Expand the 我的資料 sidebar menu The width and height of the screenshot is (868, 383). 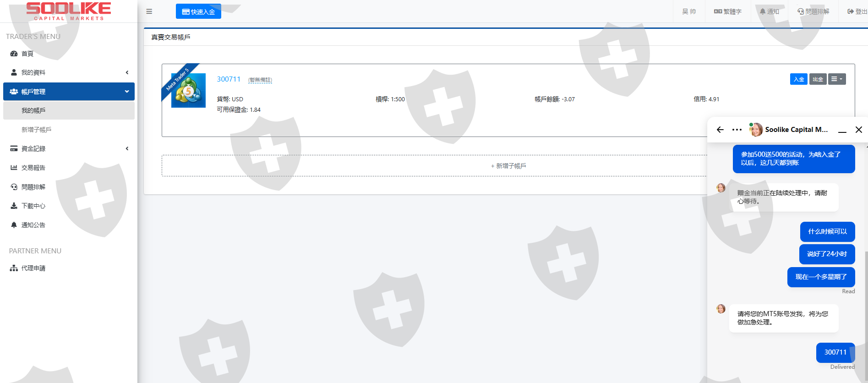click(x=69, y=72)
